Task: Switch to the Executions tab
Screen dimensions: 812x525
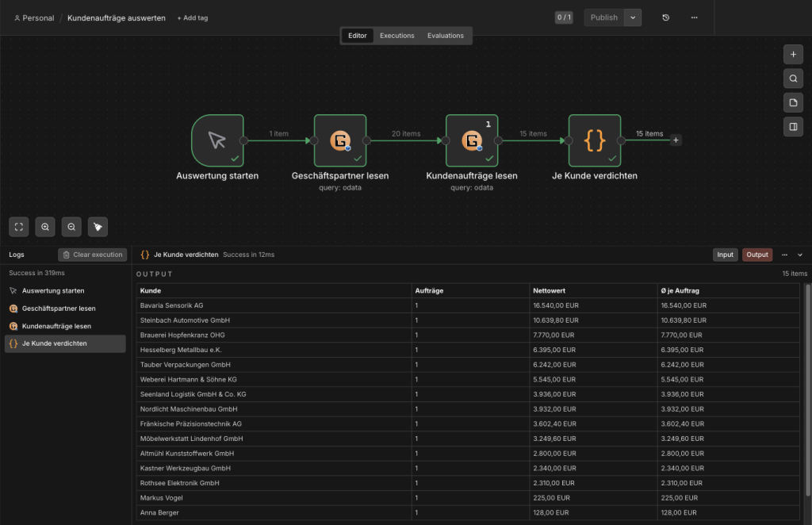Action: click(397, 36)
